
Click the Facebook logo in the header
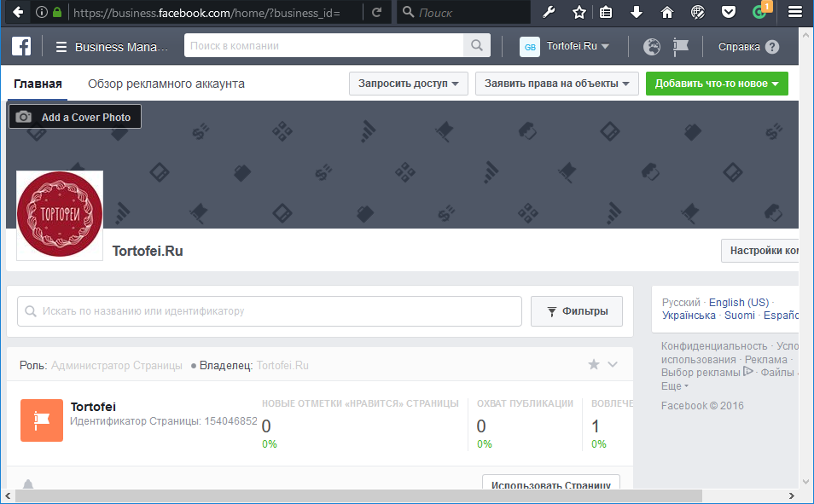coord(20,46)
